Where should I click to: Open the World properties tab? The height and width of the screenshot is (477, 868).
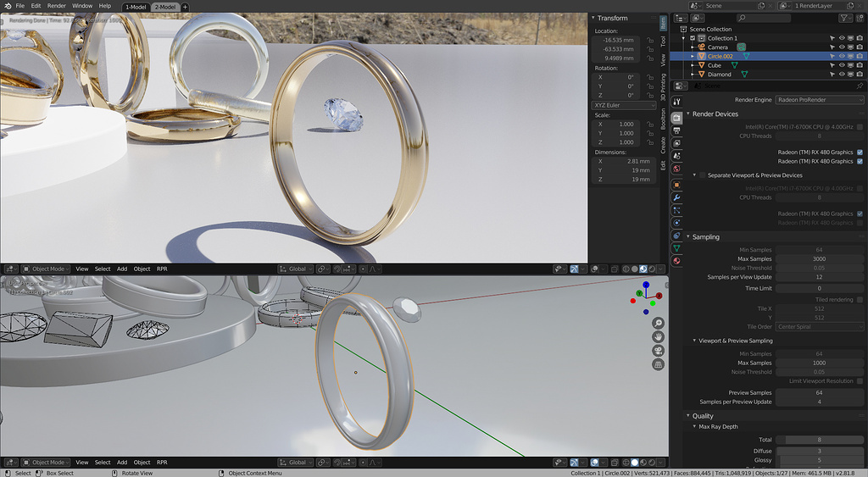pos(676,169)
